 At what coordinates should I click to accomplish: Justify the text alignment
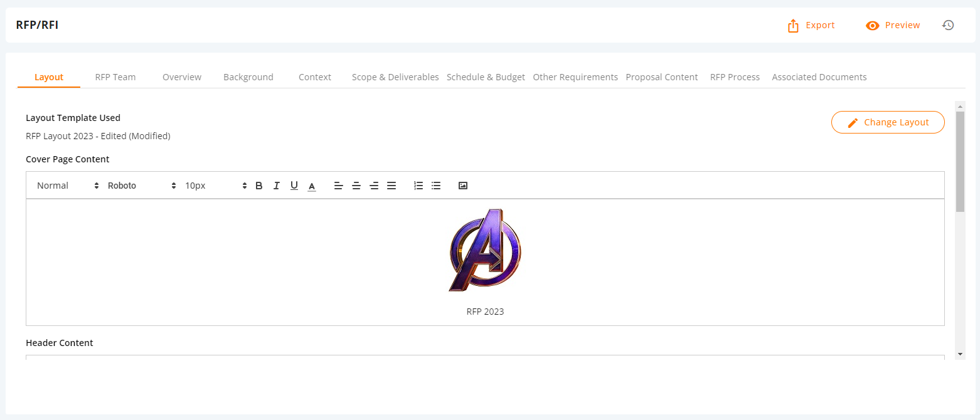391,186
